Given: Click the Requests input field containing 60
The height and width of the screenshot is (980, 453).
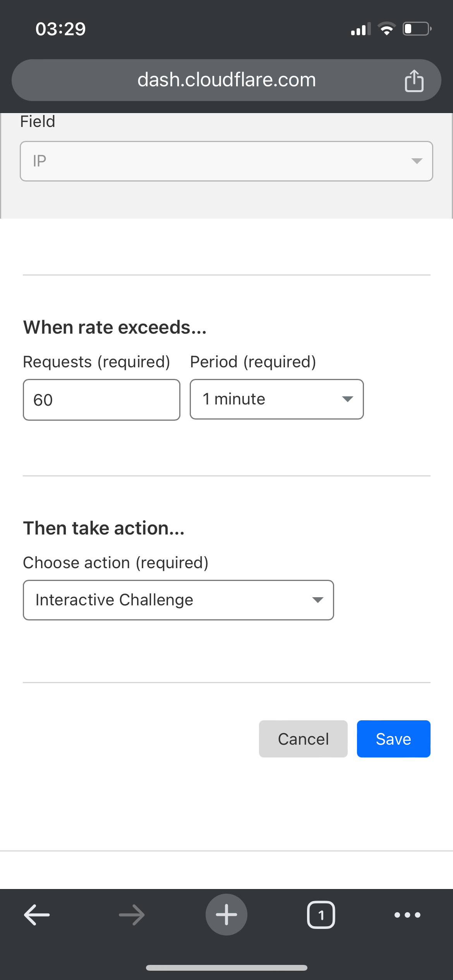Looking at the screenshot, I should click(101, 400).
